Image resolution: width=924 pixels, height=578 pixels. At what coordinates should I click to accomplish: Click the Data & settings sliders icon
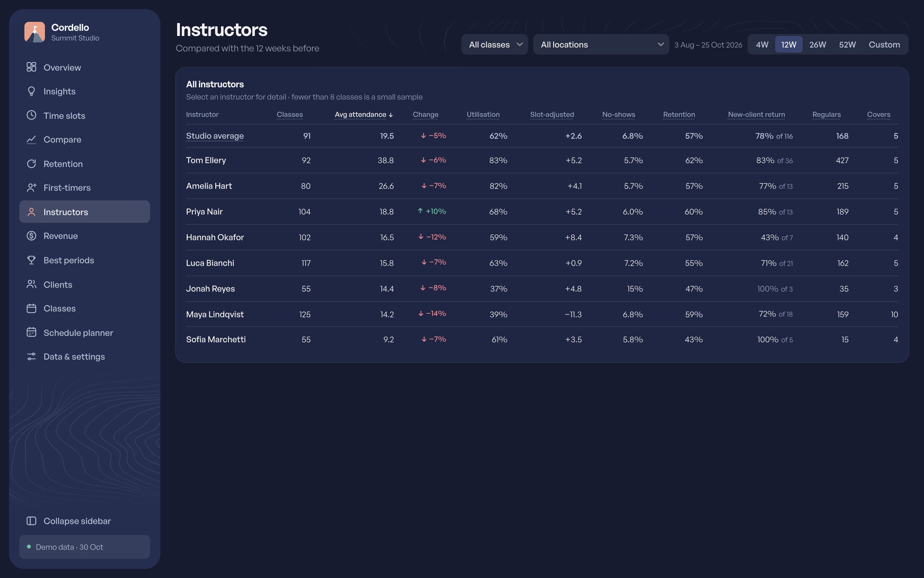coord(31,356)
